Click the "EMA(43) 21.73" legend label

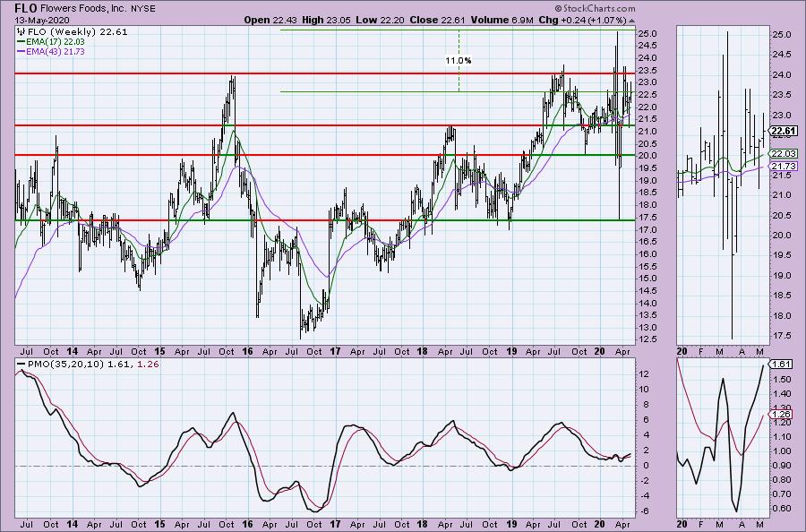[x=56, y=52]
